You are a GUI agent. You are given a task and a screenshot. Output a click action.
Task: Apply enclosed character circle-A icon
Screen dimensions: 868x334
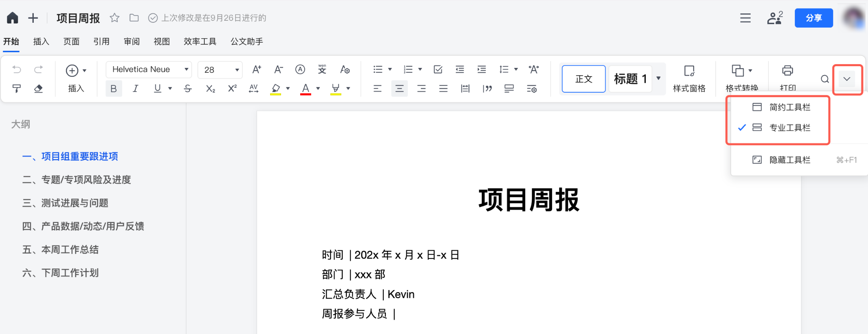coord(300,69)
